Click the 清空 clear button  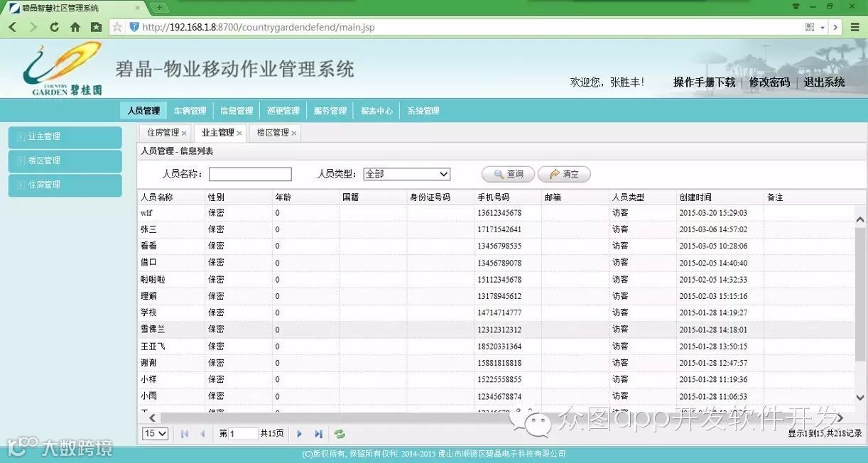[564, 174]
